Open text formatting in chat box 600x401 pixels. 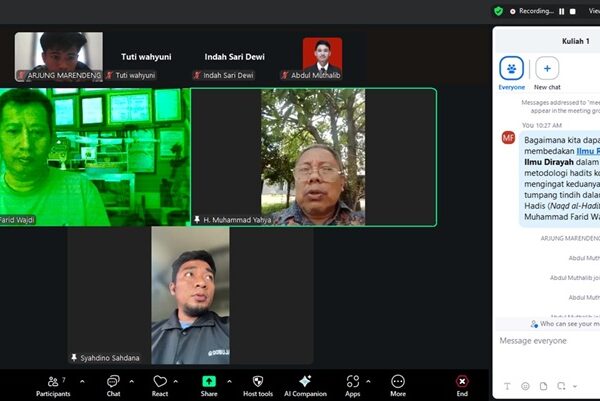(x=507, y=386)
